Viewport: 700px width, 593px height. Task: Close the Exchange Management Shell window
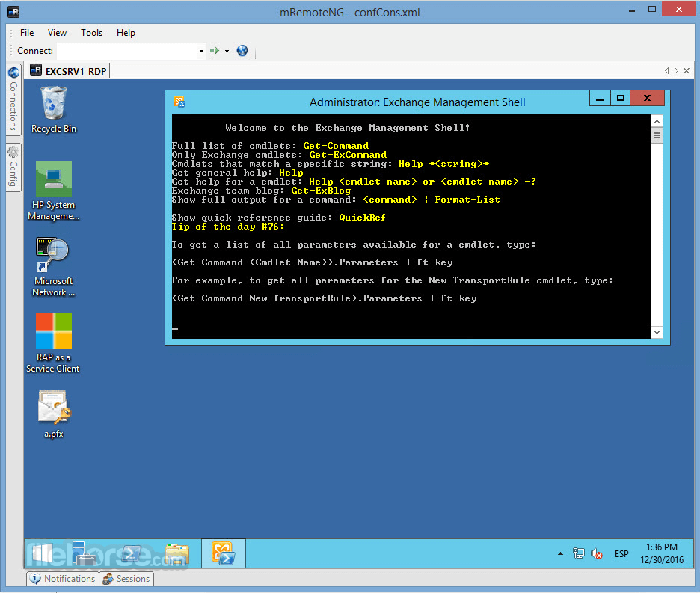[x=647, y=98]
